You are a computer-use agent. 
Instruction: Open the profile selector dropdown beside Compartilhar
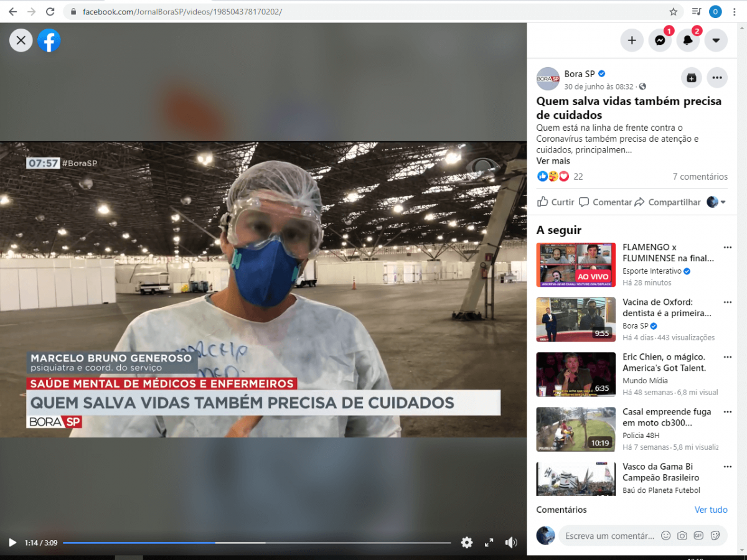point(716,202)
